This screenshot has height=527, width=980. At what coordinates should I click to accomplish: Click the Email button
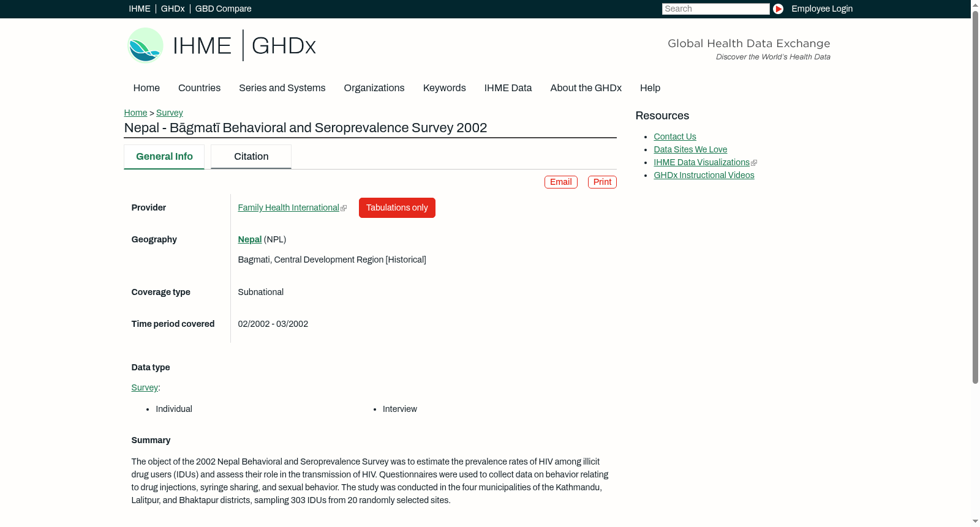561,182
